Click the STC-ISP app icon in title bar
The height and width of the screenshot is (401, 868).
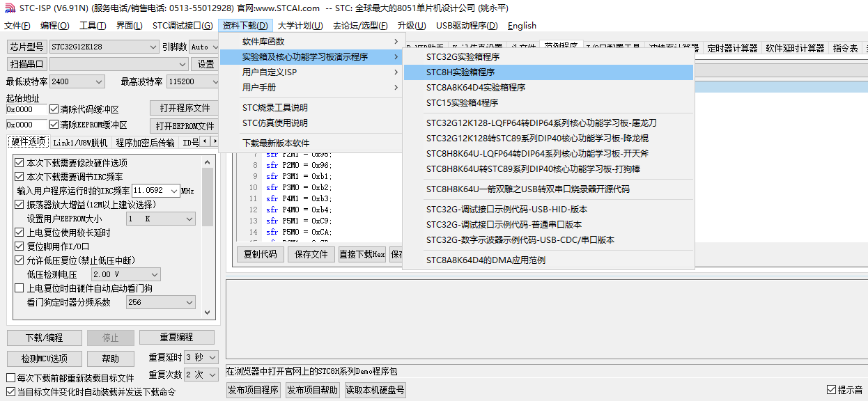coord(9,8)
